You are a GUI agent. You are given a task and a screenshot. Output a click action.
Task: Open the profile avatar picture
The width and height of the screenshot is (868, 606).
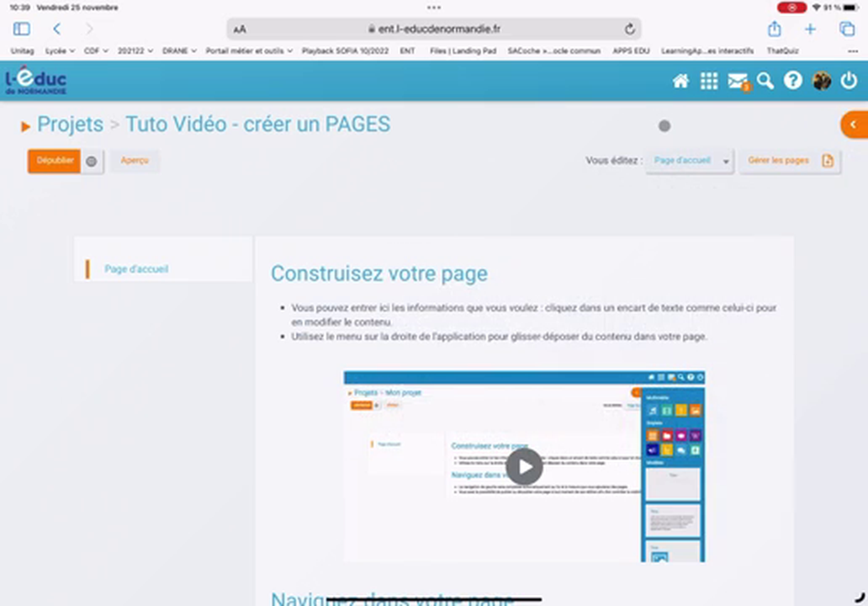[822, 80]
